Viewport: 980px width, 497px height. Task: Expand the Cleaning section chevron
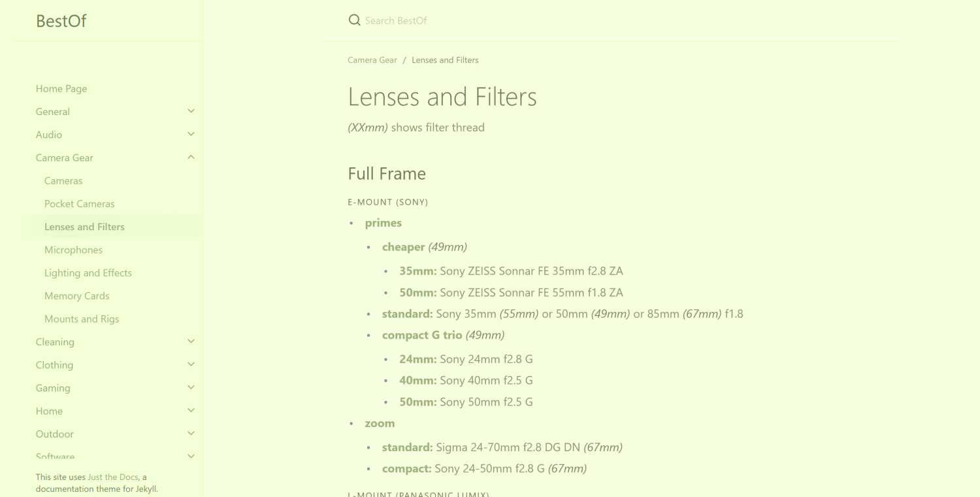191,341
